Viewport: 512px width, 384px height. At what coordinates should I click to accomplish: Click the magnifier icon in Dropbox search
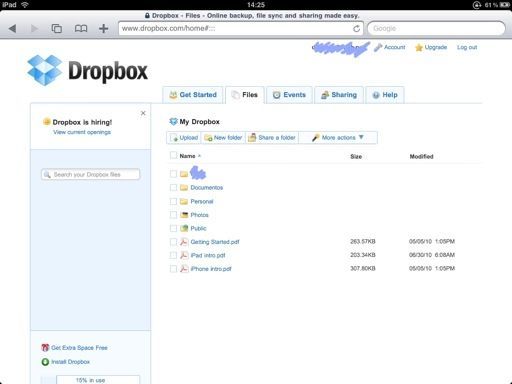coord(47,175)
